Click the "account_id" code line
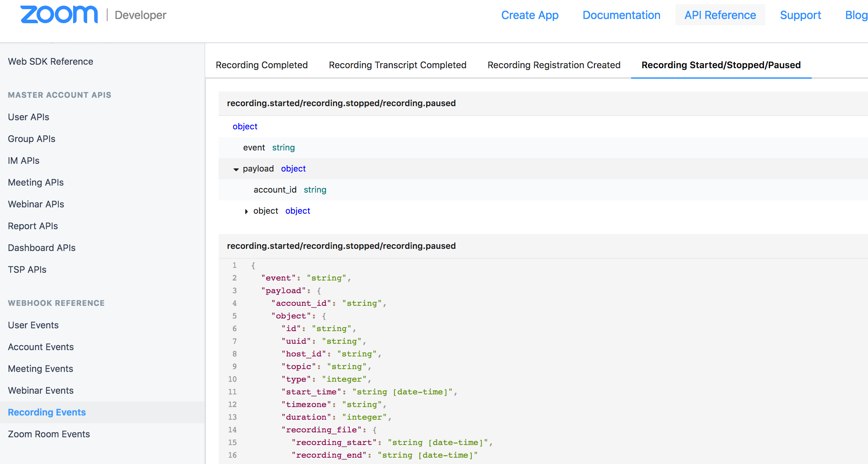The height and width of the screenshot is (464, 868). tap(329, 303)
